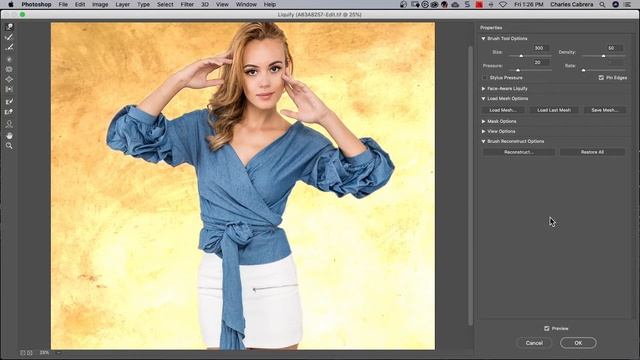Collapse the Brush Tool Options section
The width and height of the screenshot is (640, 360).
(483, 38)
